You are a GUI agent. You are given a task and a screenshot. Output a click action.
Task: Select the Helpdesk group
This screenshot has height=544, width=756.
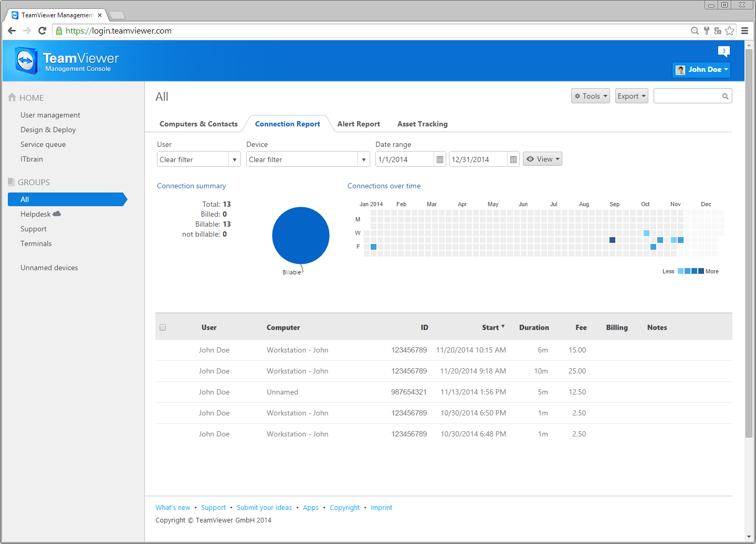pos(36,214)
